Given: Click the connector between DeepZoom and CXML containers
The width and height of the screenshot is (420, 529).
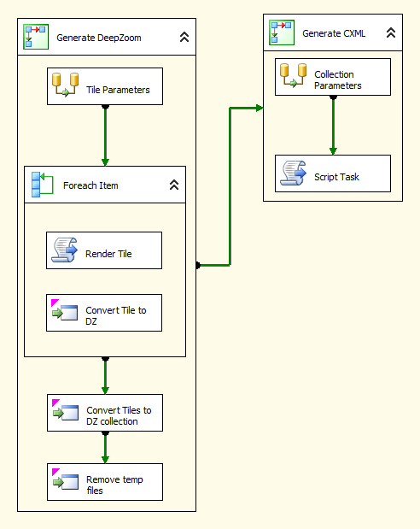Looking at the screenshot, I should 230,186.
